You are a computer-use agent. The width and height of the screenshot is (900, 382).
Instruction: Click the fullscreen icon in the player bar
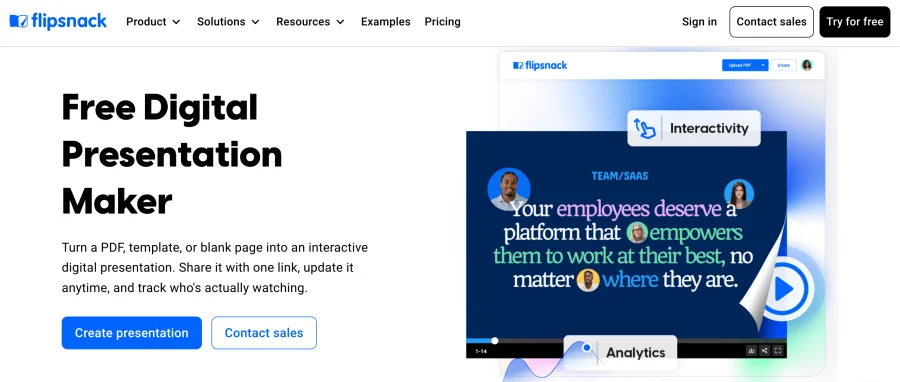click(778, 350)
